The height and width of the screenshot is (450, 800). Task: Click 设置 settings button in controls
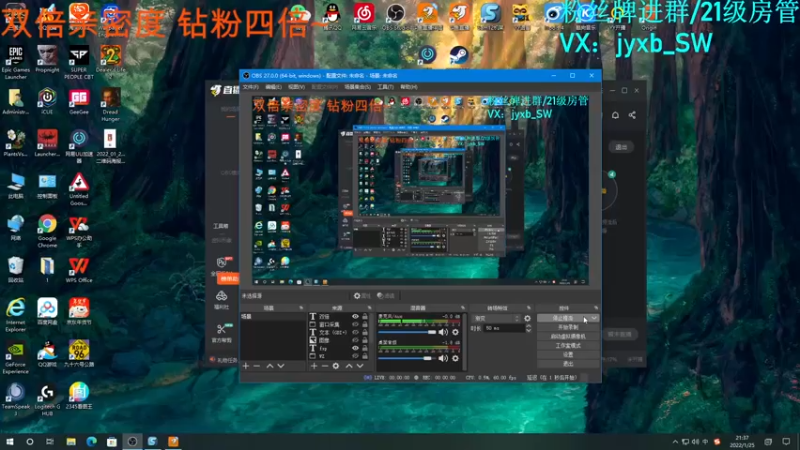tap(568, 355)
